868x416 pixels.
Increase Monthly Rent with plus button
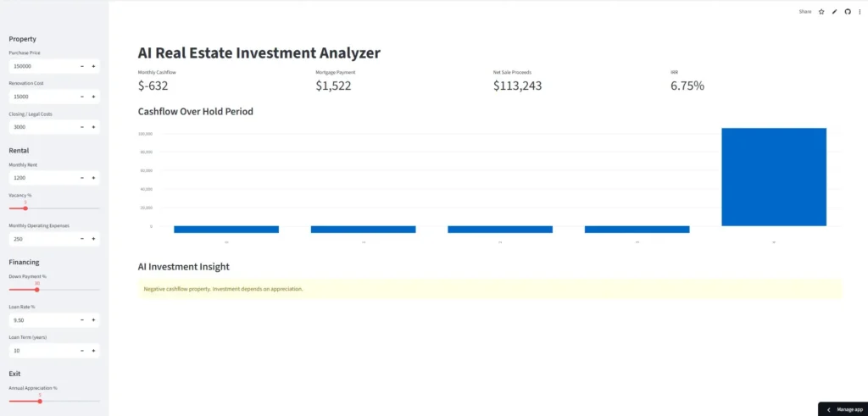coord(93,178)
